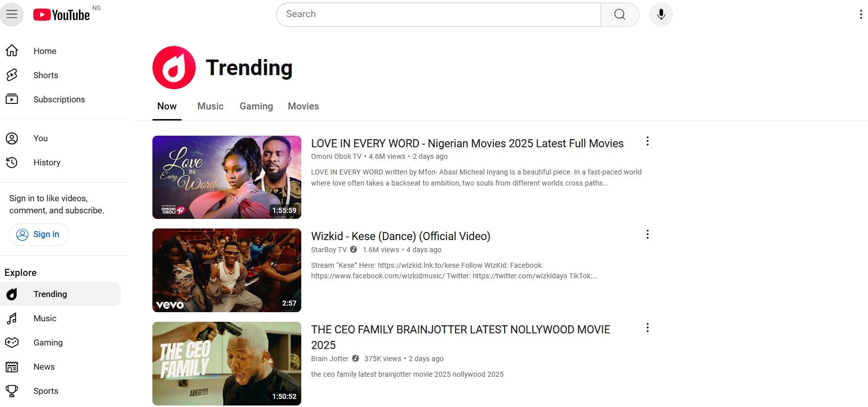
Task: Play The CEO Family video thumbnail
Action: 227,363
